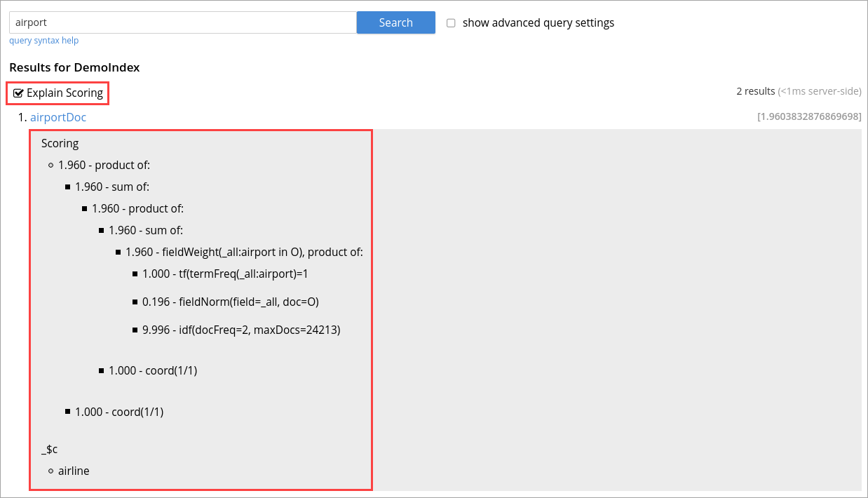Click the search query input field
The height and width of the screenshot is (498, 868).
(x=181, y=22)
